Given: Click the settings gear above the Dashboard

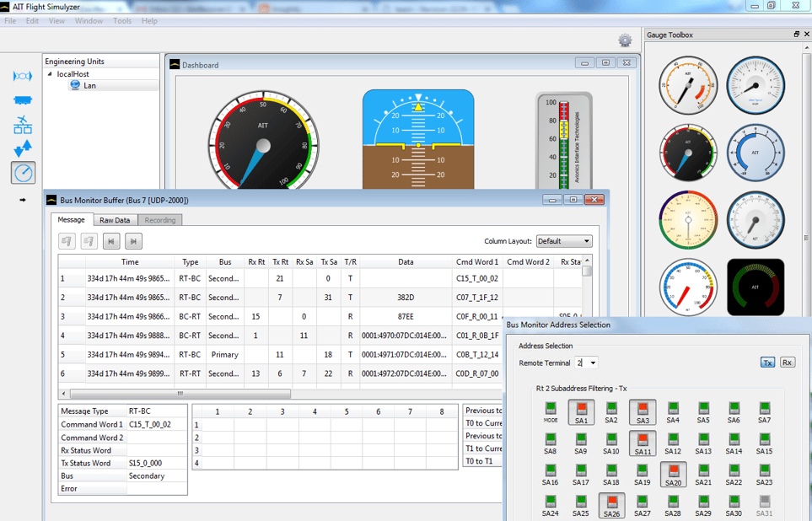Looking at the screenshot, I should [624, 40].
